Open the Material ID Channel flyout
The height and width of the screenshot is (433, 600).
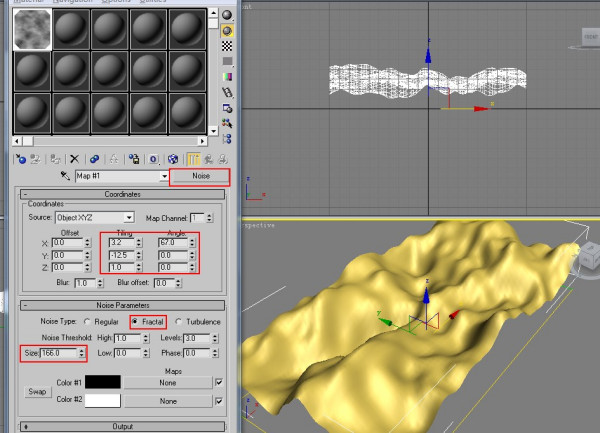[x=154, y=159]
